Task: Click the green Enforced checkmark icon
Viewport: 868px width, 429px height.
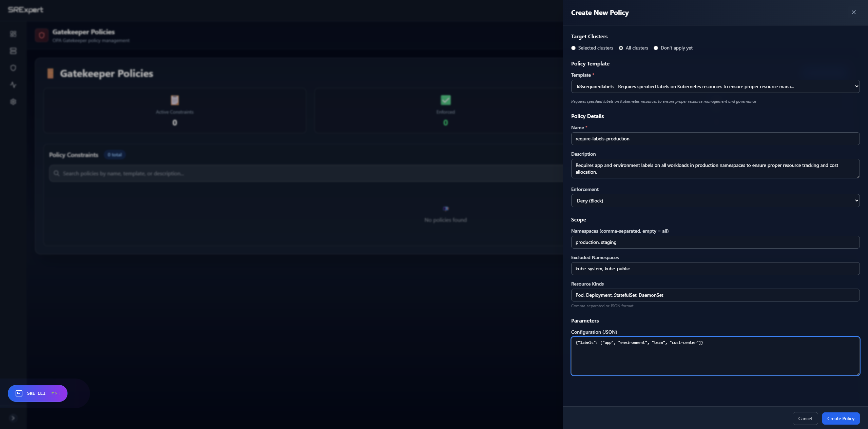Action: [445, 100]
